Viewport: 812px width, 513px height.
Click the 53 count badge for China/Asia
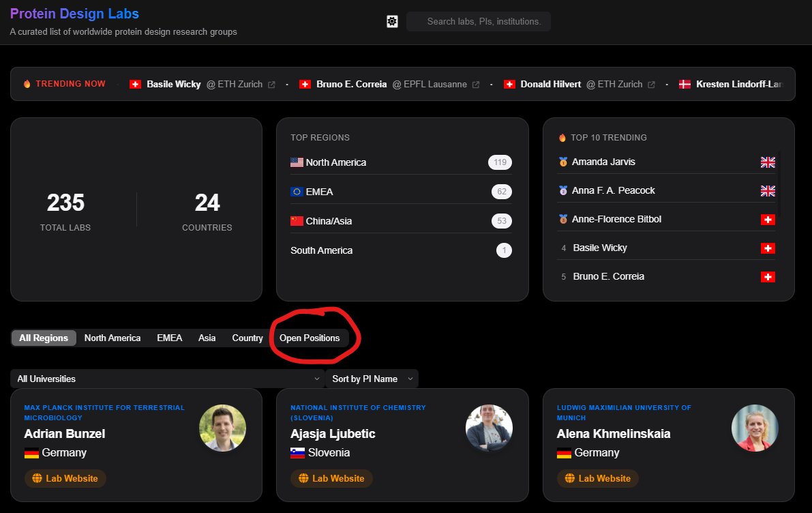(501, 221)
